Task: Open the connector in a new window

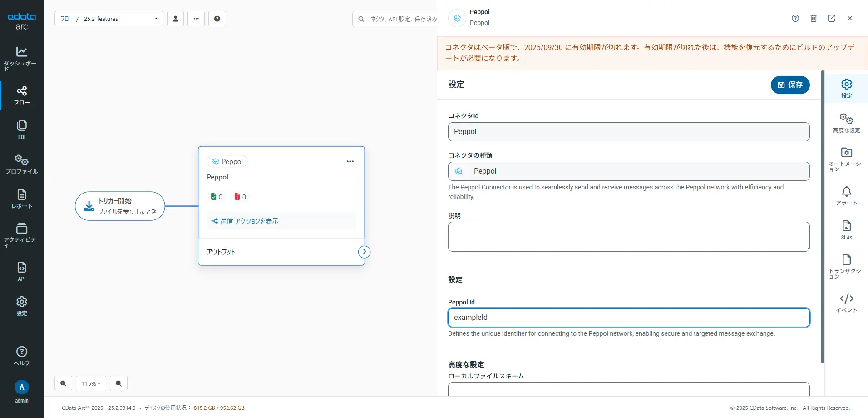Action: (x=832, y=18)
